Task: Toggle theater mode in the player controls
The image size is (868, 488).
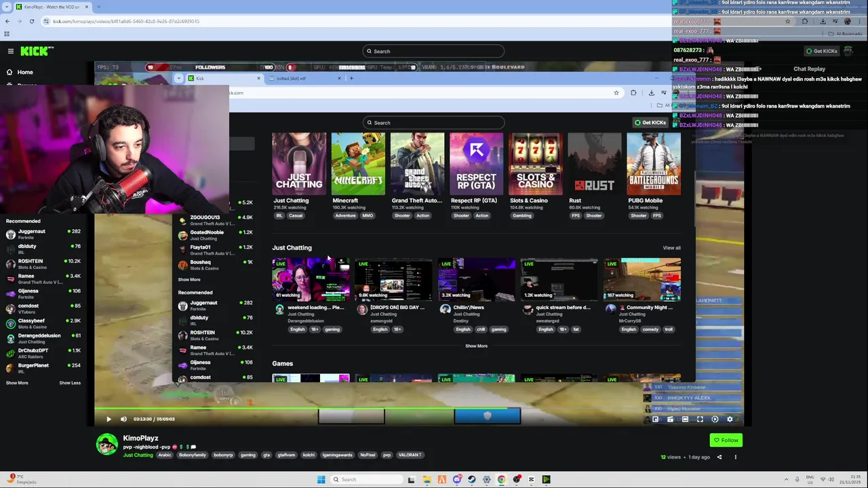Action: (x=685, y=419)
